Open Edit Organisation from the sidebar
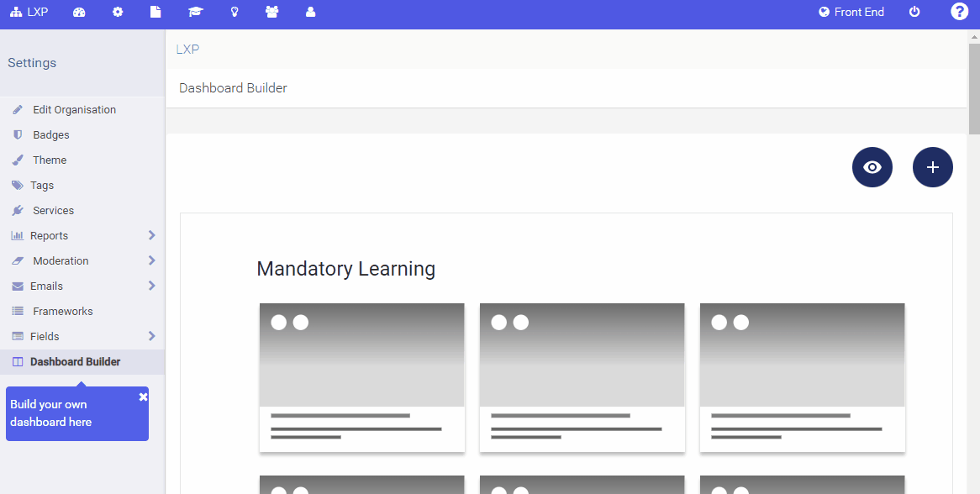 click(x=74, y=109)
